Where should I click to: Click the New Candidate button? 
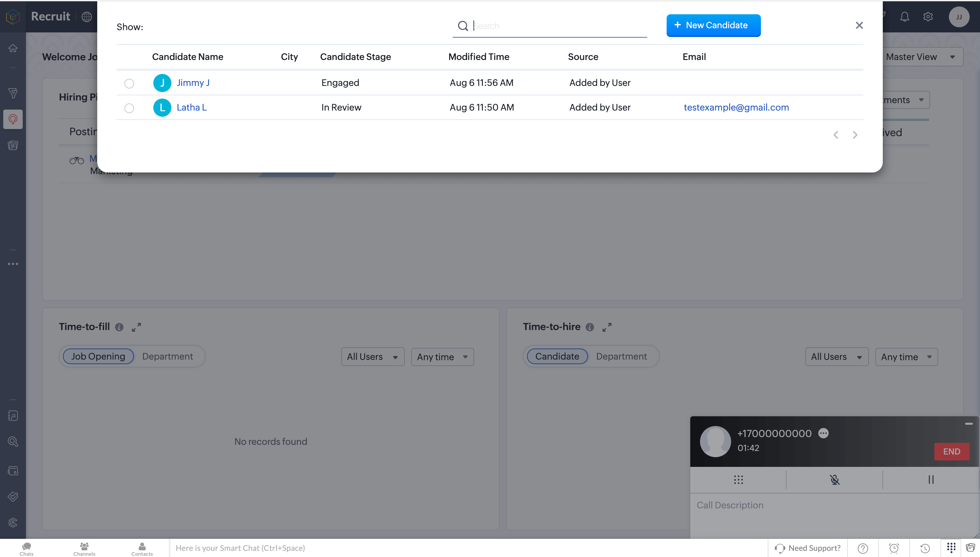[x=713, y=25]
